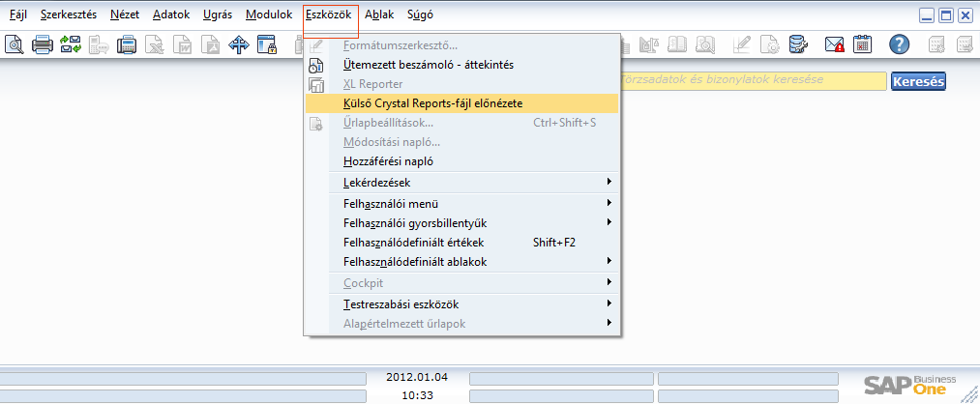The image size is (980, 404).
Task: Open the Ugrás menu
Action: tap(218, 14)
